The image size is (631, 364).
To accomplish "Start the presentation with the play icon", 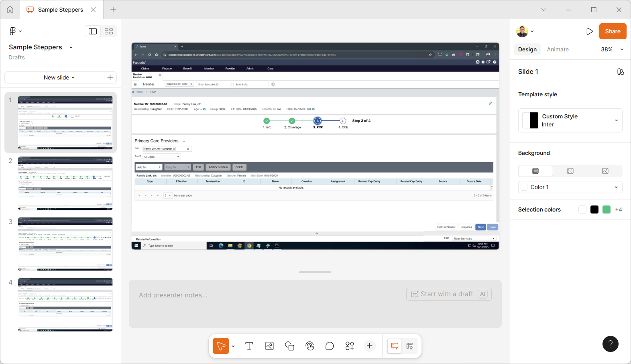I will pos(589,31).
